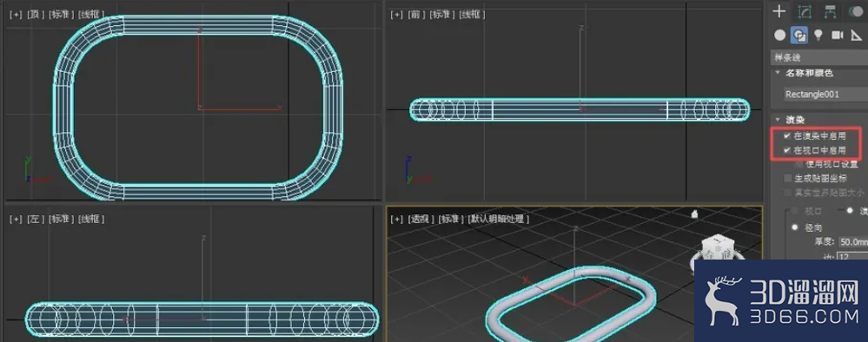The width and height of the screenshot is (868, 342).
Task: Click the 边 value field showing 12
Action: point(853,256)
